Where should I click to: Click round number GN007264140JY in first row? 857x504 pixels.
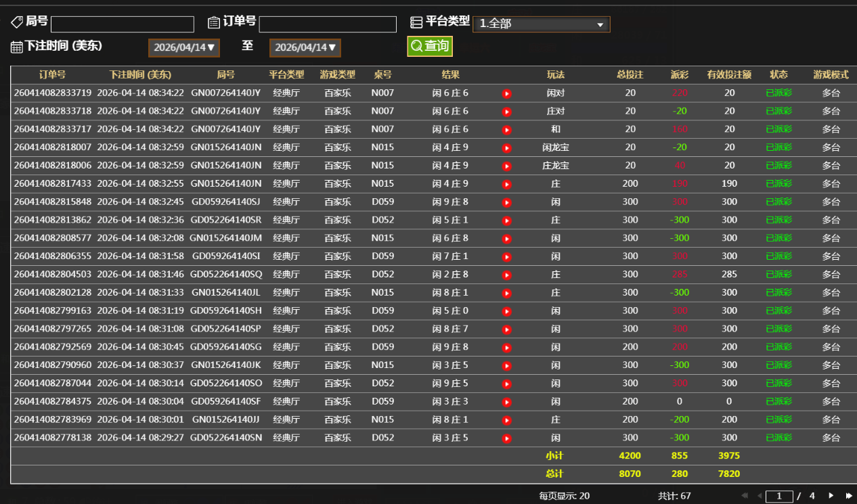coord(225,93)
